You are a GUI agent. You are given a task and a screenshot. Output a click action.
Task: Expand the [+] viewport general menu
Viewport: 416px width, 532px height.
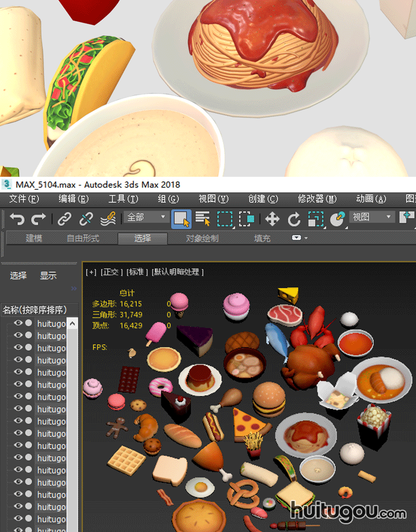[x=91, y=272]
